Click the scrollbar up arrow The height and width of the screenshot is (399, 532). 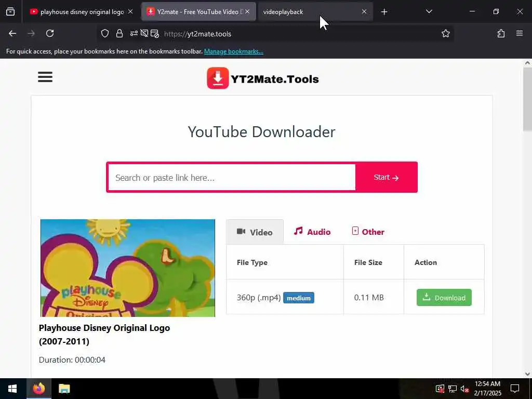point(527,63)
